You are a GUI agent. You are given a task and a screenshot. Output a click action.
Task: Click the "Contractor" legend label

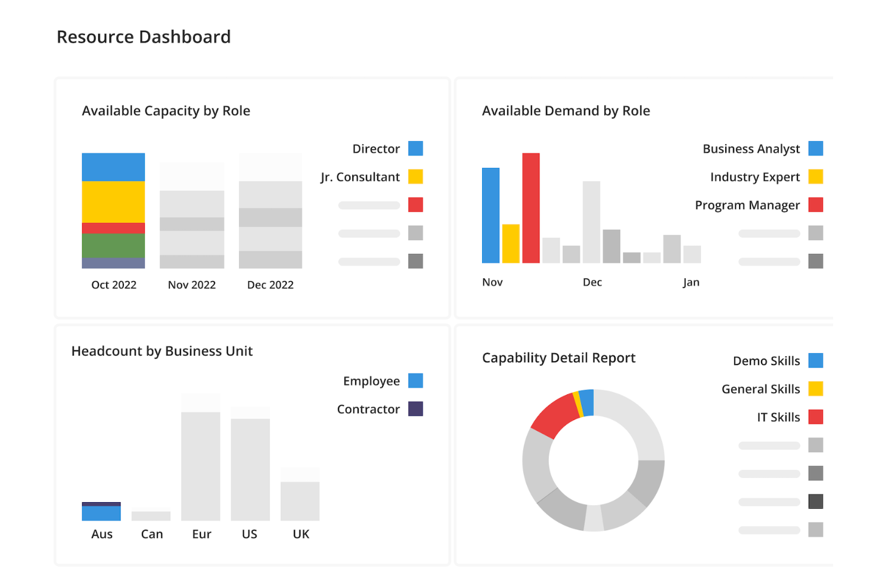pos(368,409)
